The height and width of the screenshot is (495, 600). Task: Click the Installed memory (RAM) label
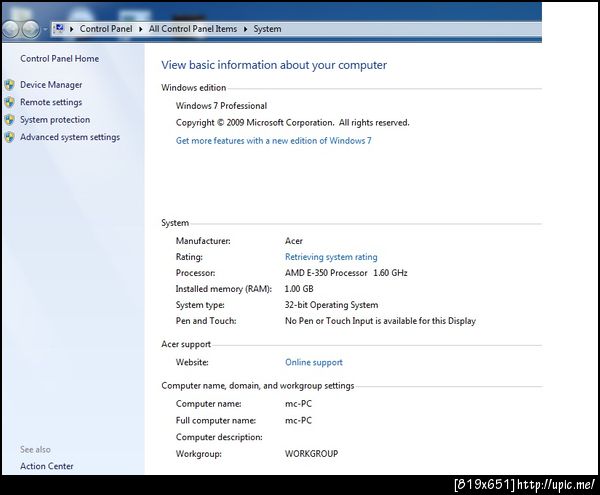224,289
